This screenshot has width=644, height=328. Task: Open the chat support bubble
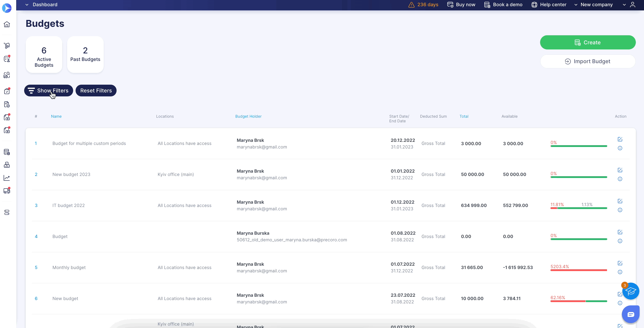click(630, 314)
